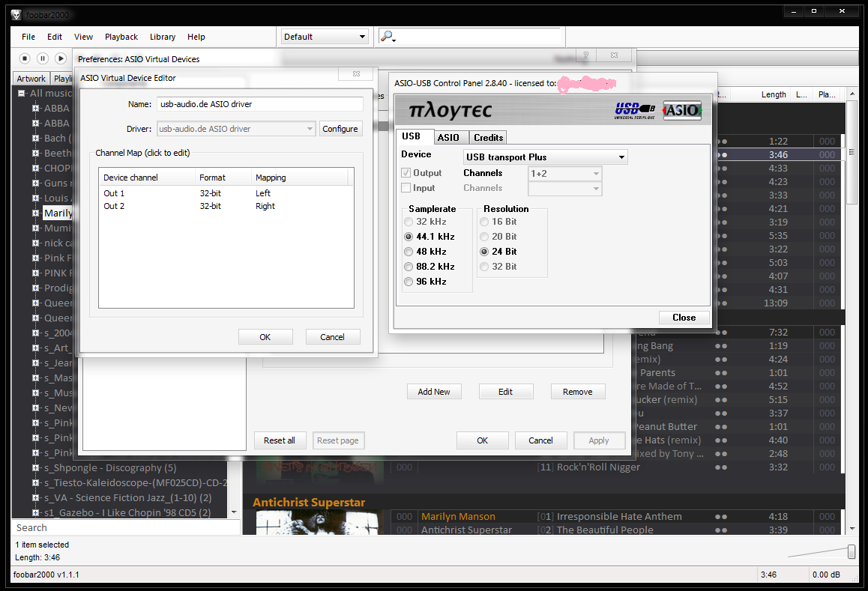Click the Pause playback button in foobar2000

pyautogui.click(x=43, y=58)
